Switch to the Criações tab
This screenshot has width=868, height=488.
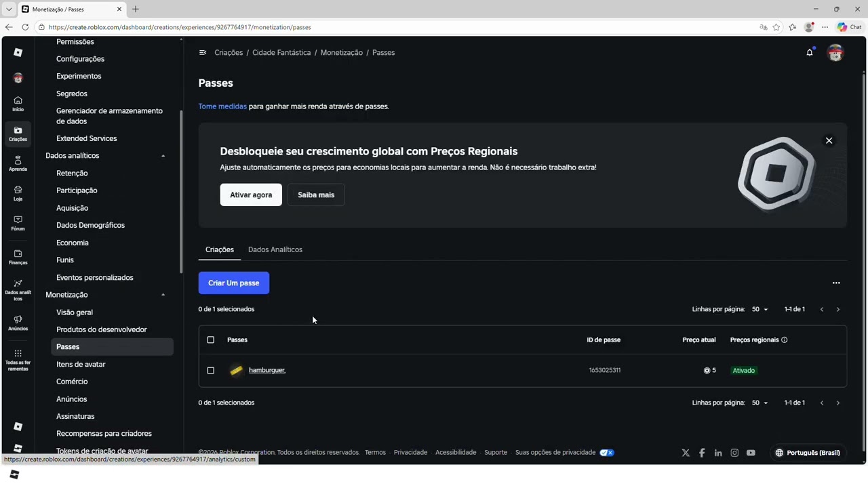(220, 249)
